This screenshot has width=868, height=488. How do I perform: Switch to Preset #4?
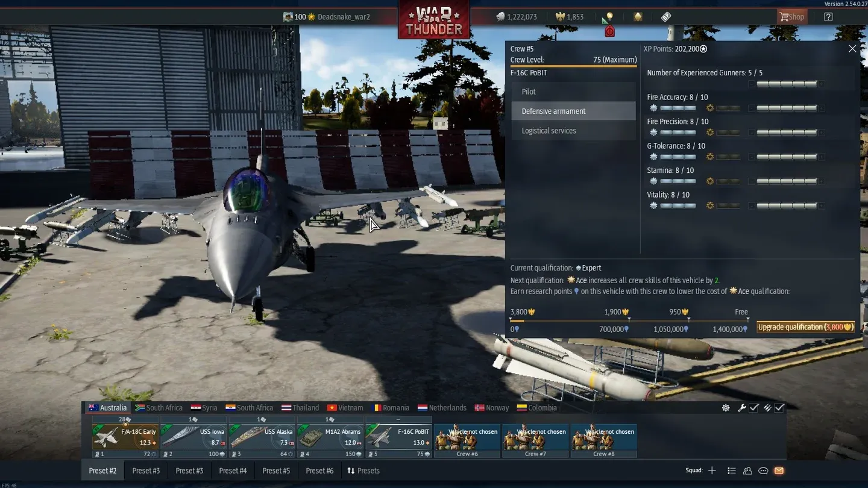(x=233, y=471)
